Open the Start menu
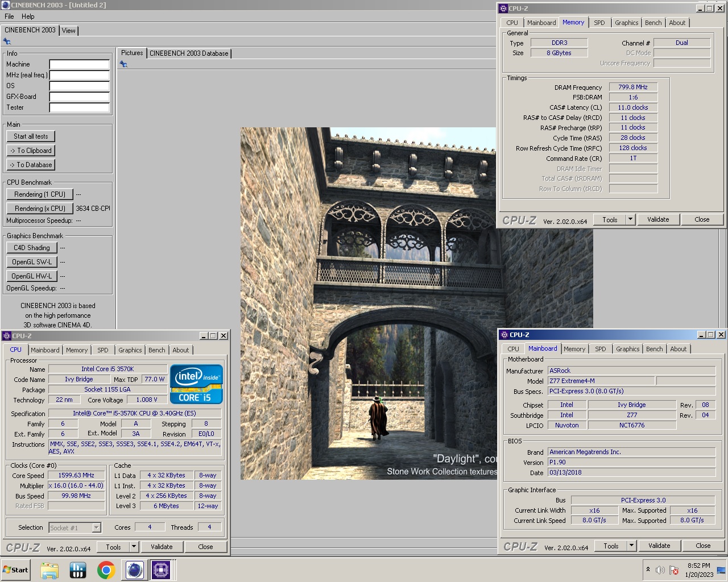Image resolution: width=728 pixels, height=582 pixels. coord(15,570)
